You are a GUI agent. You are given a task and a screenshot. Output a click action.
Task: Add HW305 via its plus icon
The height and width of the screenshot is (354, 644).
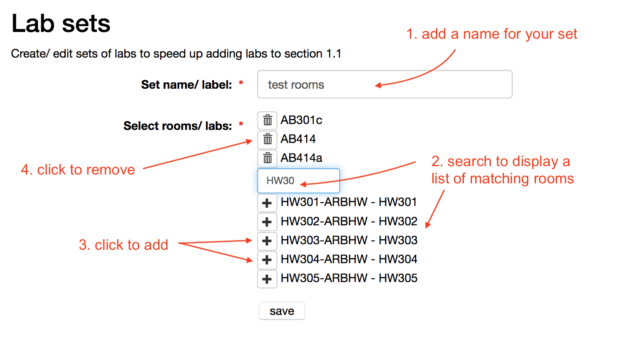click(267, 279)
